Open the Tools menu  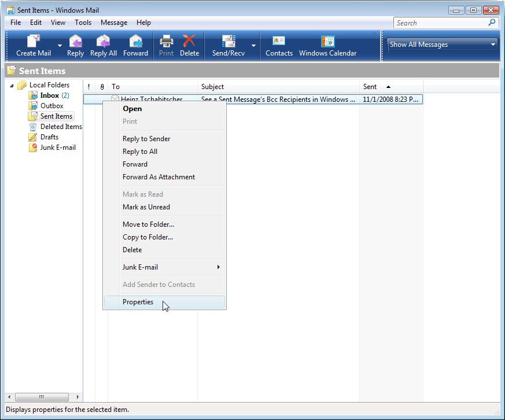point(83,23)
